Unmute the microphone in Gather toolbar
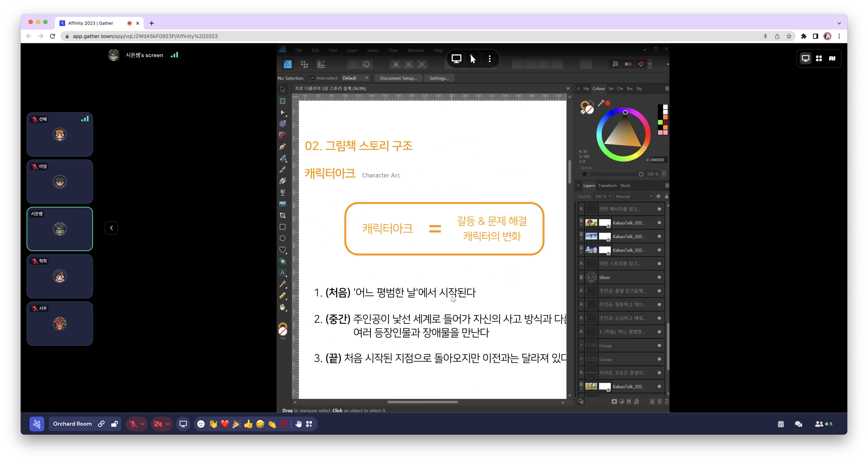Screen dimensions: 868x462 133,424
